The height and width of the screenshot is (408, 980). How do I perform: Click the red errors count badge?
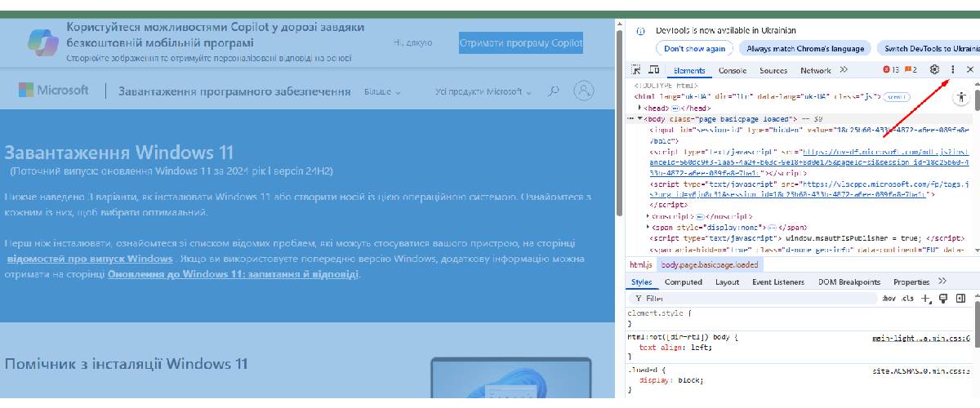pos(890,70)
